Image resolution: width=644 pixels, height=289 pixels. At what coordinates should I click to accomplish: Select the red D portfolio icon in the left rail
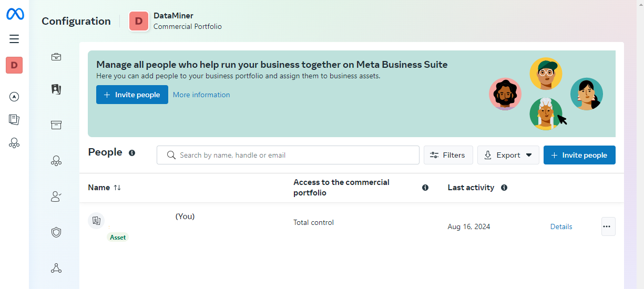click(x=14, y=65)
